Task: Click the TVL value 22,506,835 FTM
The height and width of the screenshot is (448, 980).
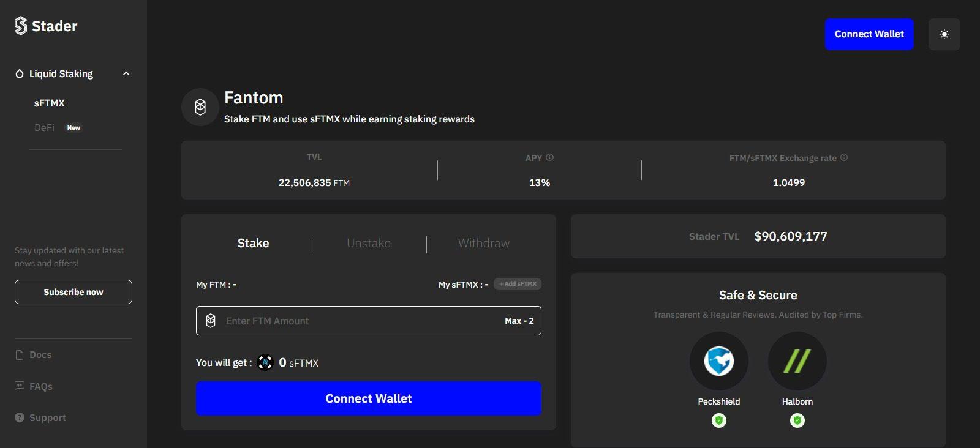Action: coord(314,182)
